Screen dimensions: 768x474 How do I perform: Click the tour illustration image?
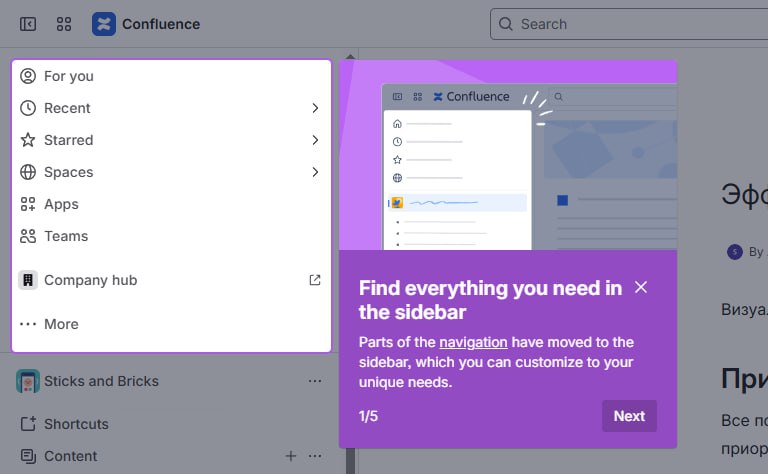tap(508, 155)
